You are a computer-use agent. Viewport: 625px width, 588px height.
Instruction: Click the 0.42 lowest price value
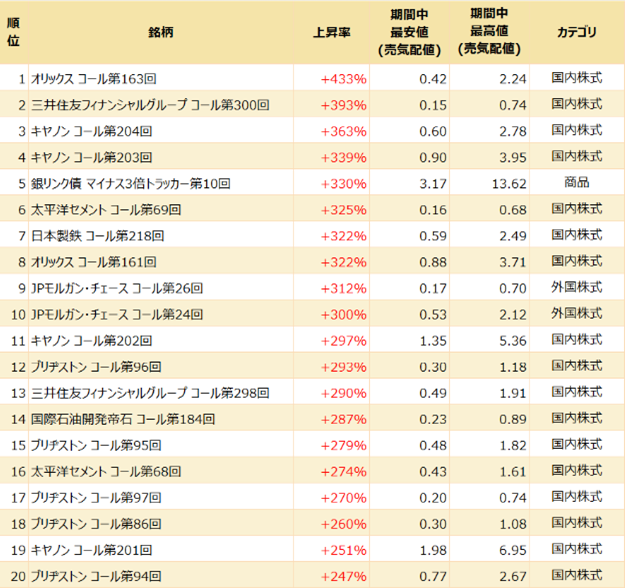[x=433, y=79]
